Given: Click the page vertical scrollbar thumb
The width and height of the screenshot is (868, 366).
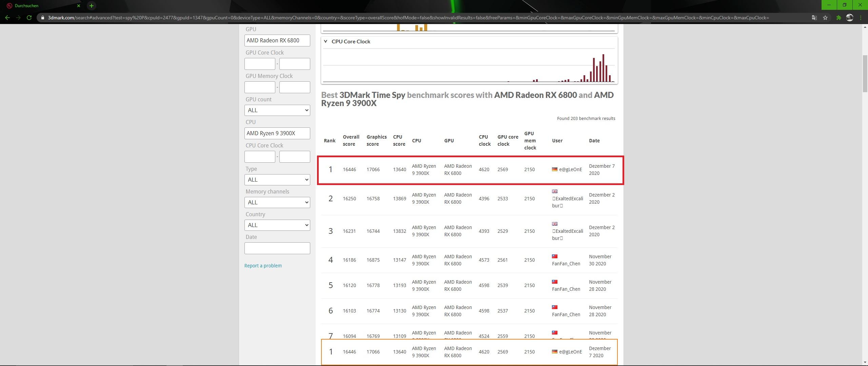Looking at the screenshot, I should 865,73.
